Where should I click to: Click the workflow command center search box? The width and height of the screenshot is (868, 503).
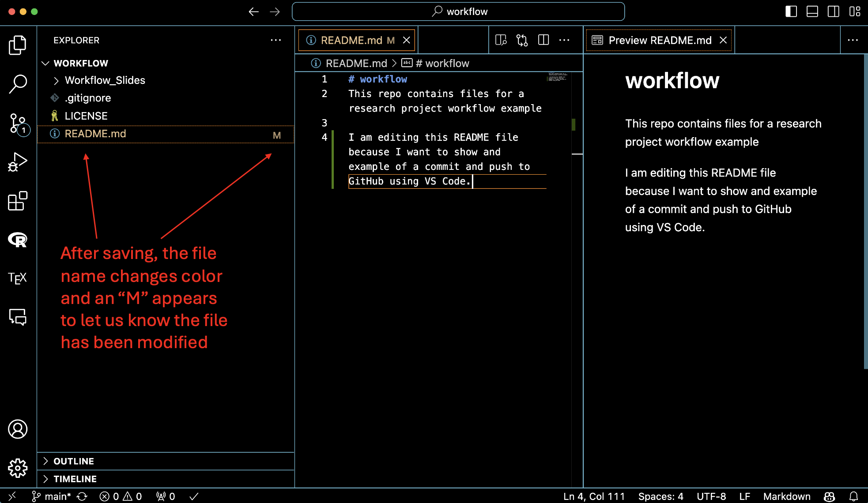[458, 11]
